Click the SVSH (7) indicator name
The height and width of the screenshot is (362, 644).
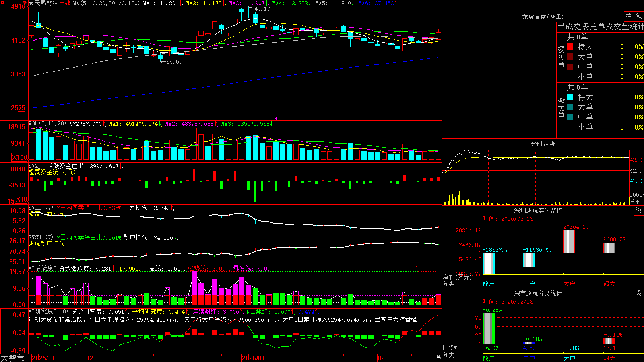(41, 238)
